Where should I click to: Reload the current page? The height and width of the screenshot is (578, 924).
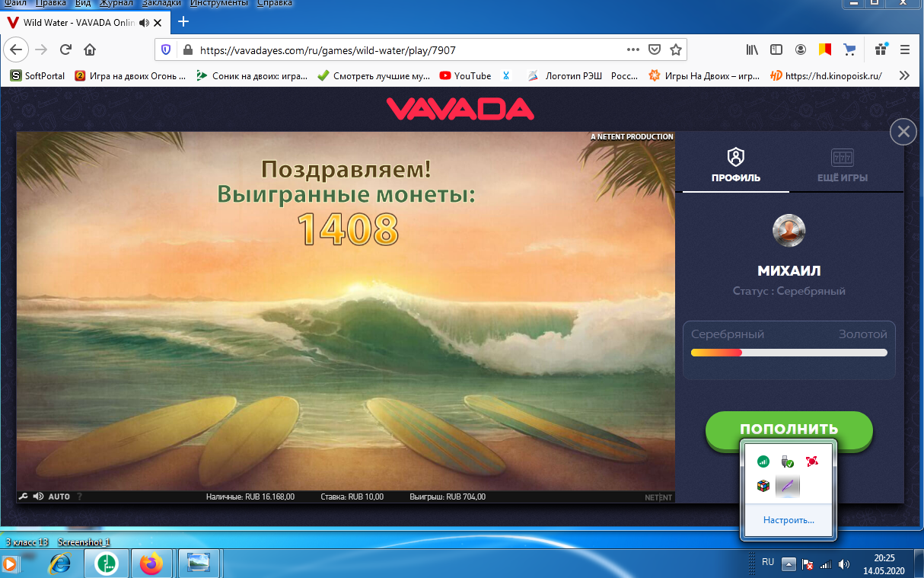65,50
